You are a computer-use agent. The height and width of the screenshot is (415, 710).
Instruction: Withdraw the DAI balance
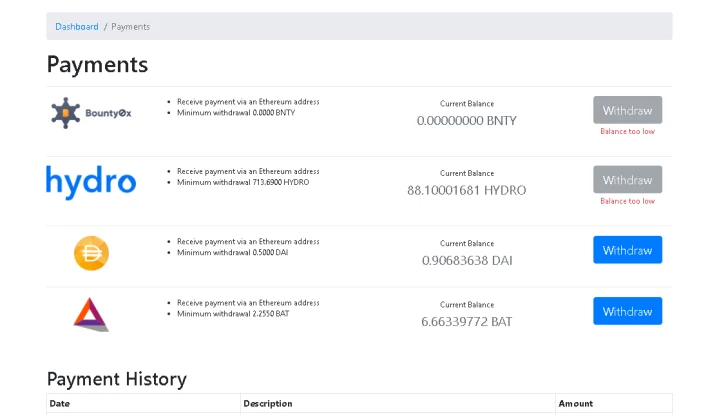pos(628,250)
